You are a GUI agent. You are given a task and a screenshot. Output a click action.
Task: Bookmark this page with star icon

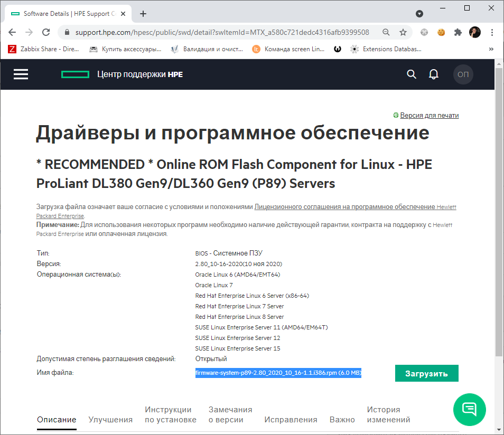[x=403, y=32]
